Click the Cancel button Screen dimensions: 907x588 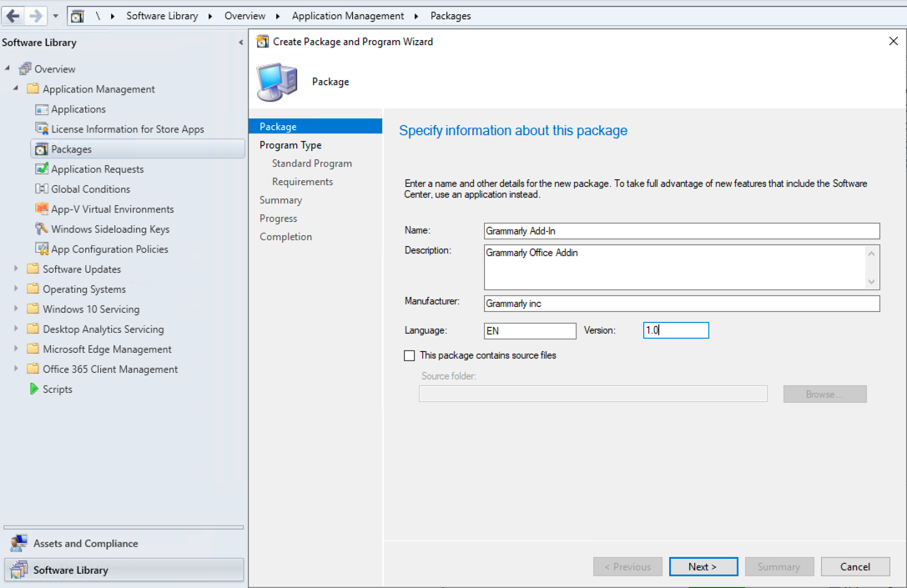[x=855, y=566]
